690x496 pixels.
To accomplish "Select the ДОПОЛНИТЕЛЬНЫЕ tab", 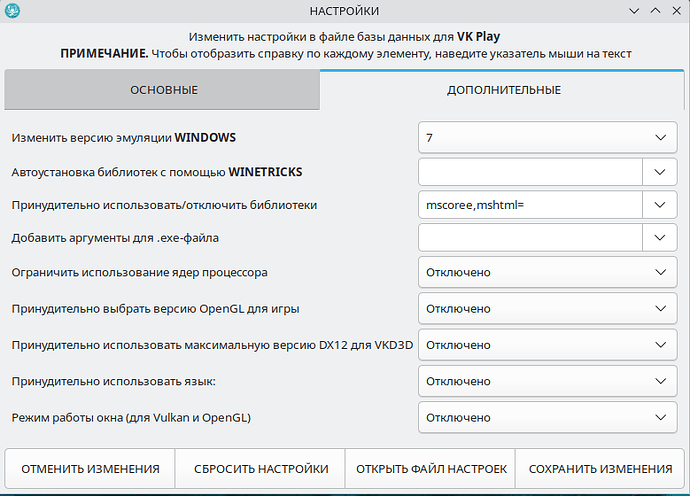I will point(502,90).
